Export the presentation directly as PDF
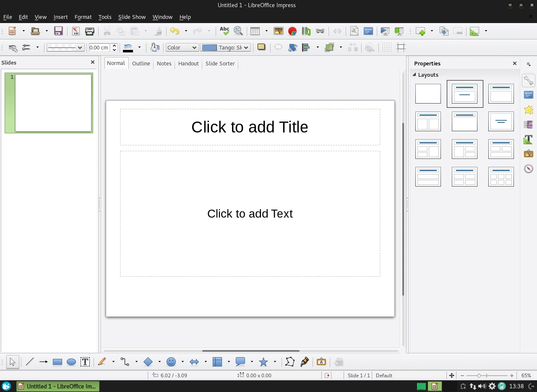This screenshot has height=392, width=537. pyautogui.click(x=76, y=31)
